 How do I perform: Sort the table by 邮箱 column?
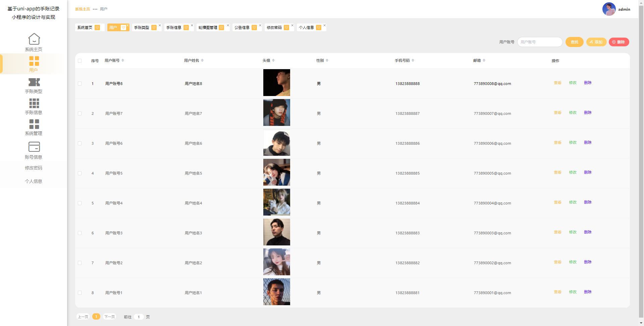pos(484,60)
